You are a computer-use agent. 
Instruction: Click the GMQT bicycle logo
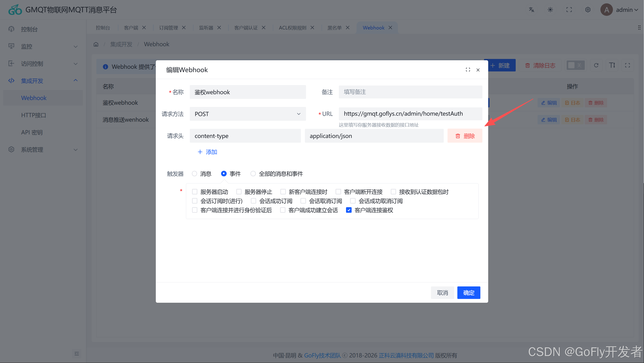point(15,10)
